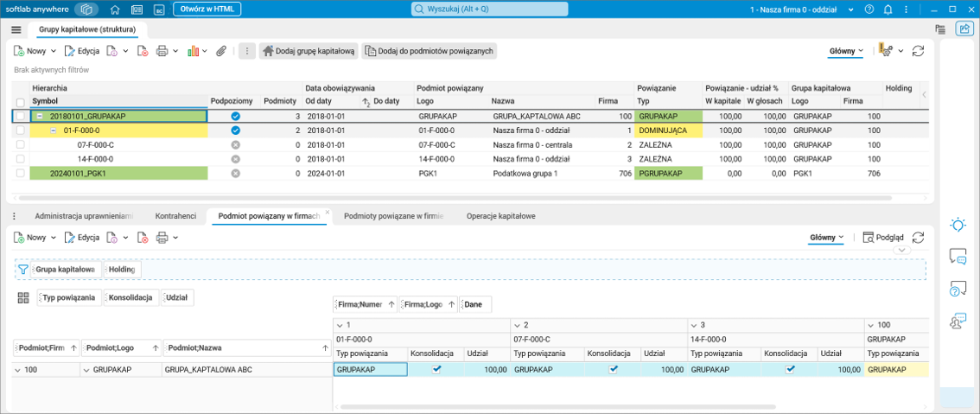Click the Dodaj grupę kapitałową button
This screenshot has height=414, width=980.
tap(309, 51)
